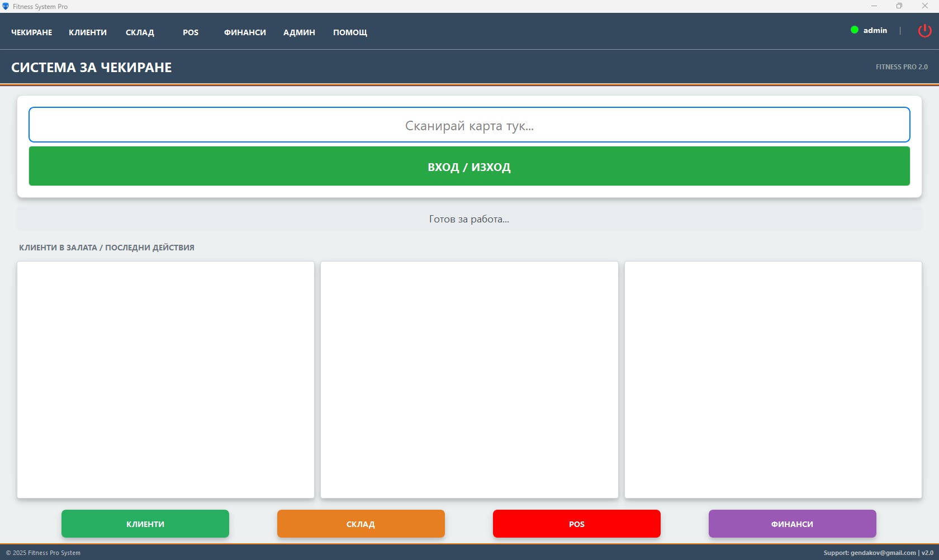Open the ЧЕКИРАНЕ menu
This screenshot has width=939, height=560.
point(32,32)
